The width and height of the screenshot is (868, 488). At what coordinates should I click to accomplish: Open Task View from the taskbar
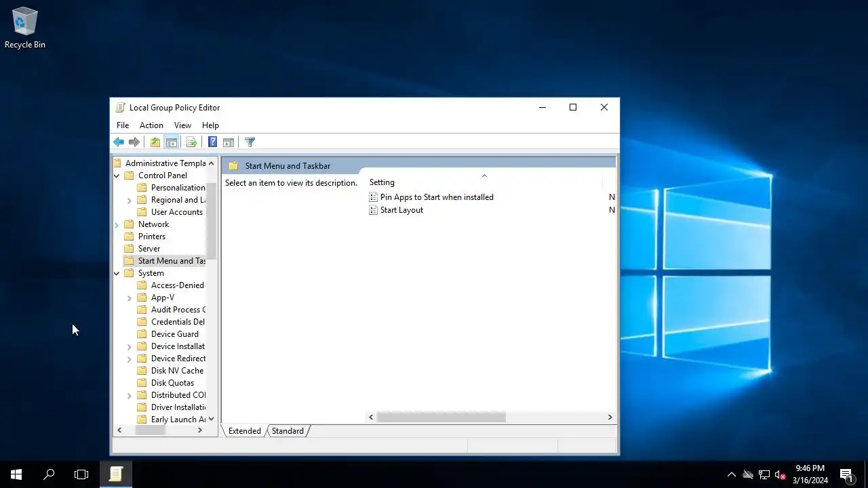[81, 474]
